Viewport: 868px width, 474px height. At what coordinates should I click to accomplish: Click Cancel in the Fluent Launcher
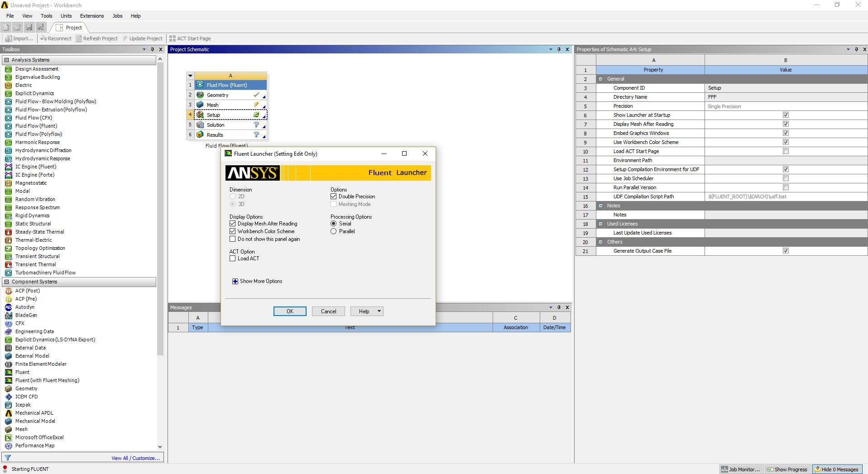(328, 311)
